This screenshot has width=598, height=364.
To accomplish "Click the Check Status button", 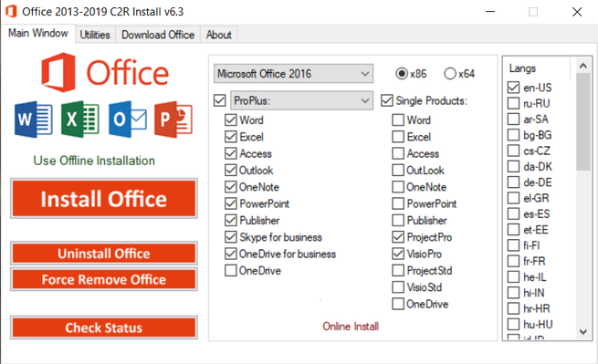I will tap(104, 328).
